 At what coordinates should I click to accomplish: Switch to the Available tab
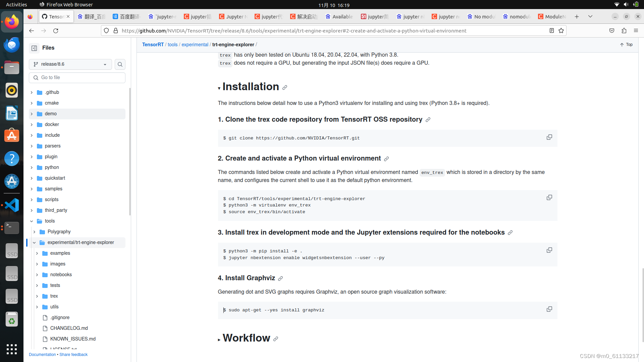coord(339,16)
